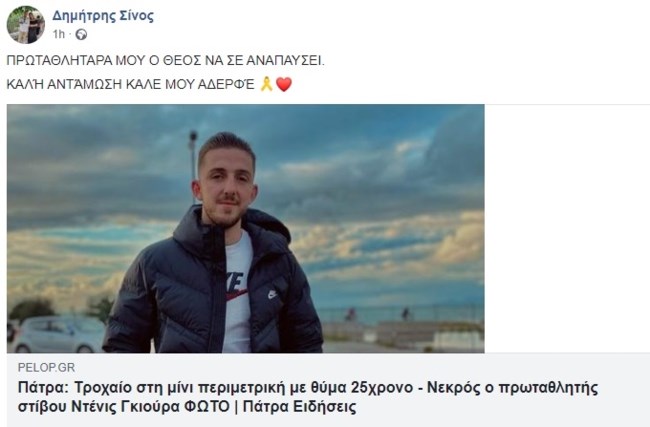Click the man's face in the photo
This screenshot has width=650, height=427.
coord(225,189)
